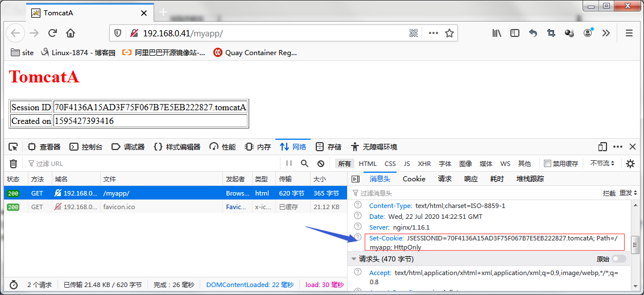Go to the browser home page
This screenshot has width=644, height=295.
pos(71,33)
